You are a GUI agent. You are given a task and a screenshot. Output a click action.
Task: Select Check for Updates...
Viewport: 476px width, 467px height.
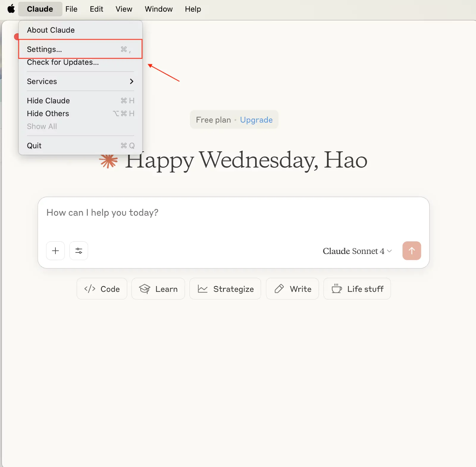tap(80, 62)
